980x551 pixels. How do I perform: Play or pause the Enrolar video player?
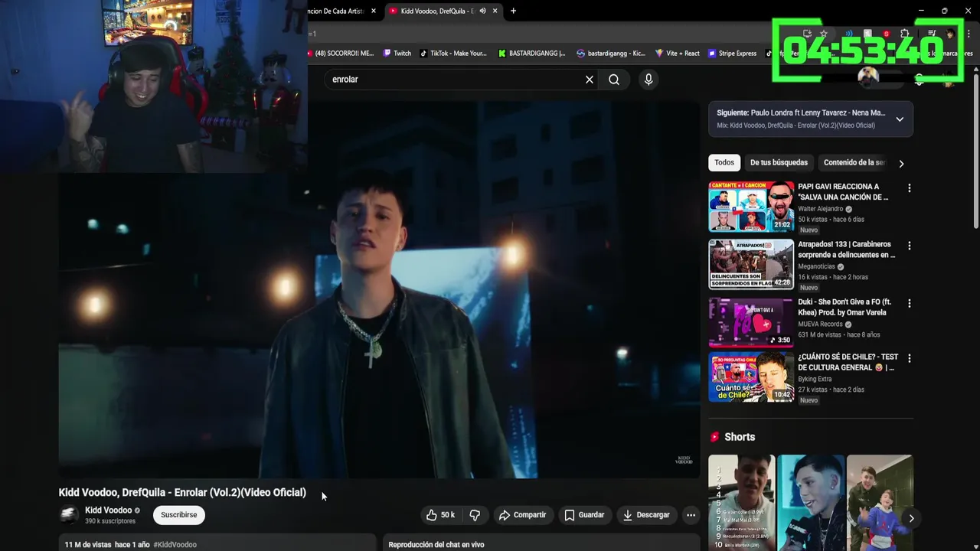click(379, 291)
